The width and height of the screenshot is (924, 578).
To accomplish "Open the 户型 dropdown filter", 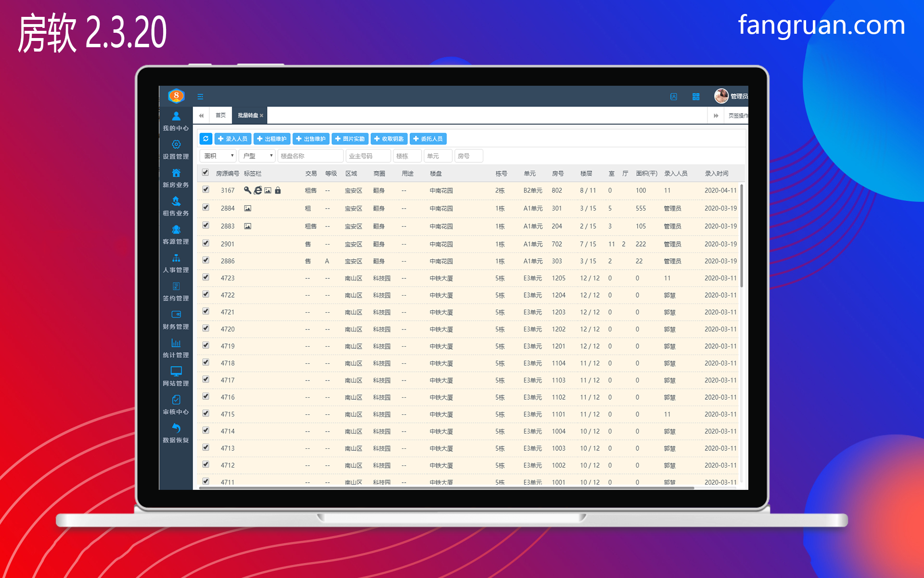I will point(257,156).
